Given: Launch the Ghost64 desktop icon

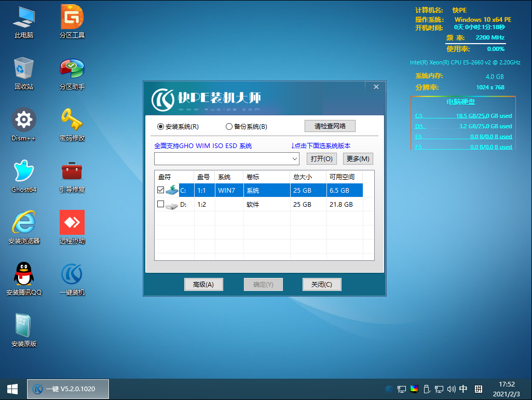Looking at the screenshot, I should click(x=24, y=172).
